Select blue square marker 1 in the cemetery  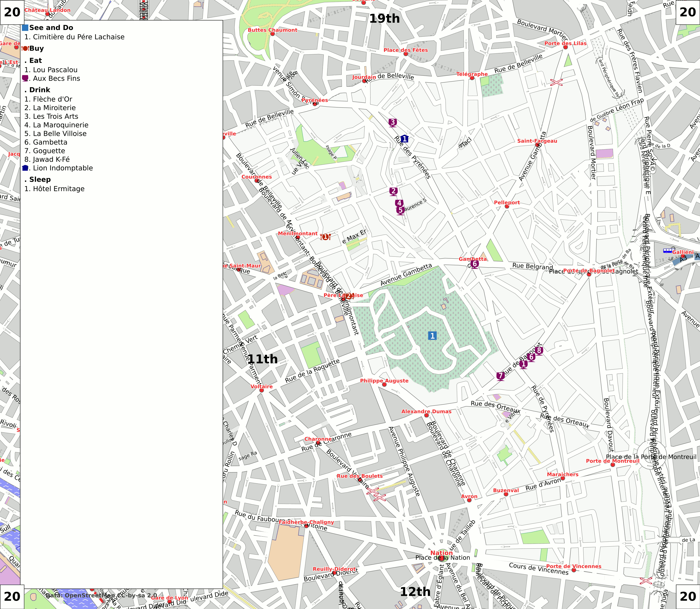click(x=432, y=336)
